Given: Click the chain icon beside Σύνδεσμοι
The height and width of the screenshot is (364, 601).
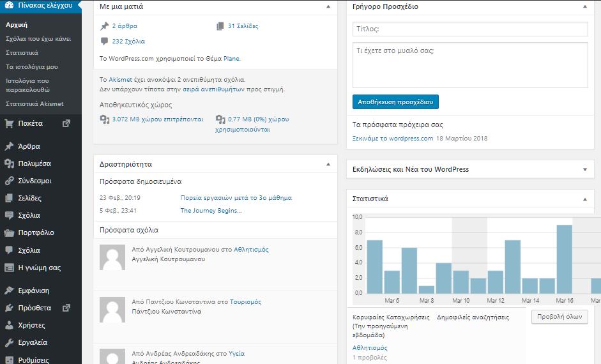Looking at the screenshot, I should 9,181.
